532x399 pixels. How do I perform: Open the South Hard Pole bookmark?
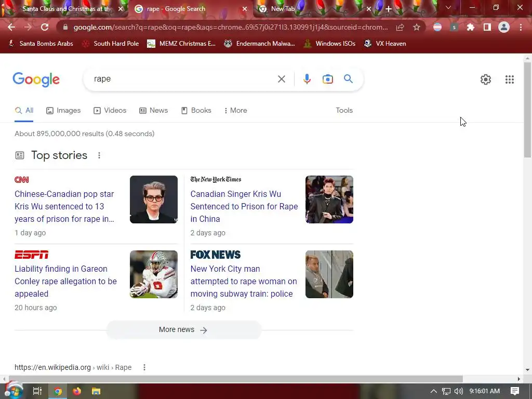coord(111,44)
